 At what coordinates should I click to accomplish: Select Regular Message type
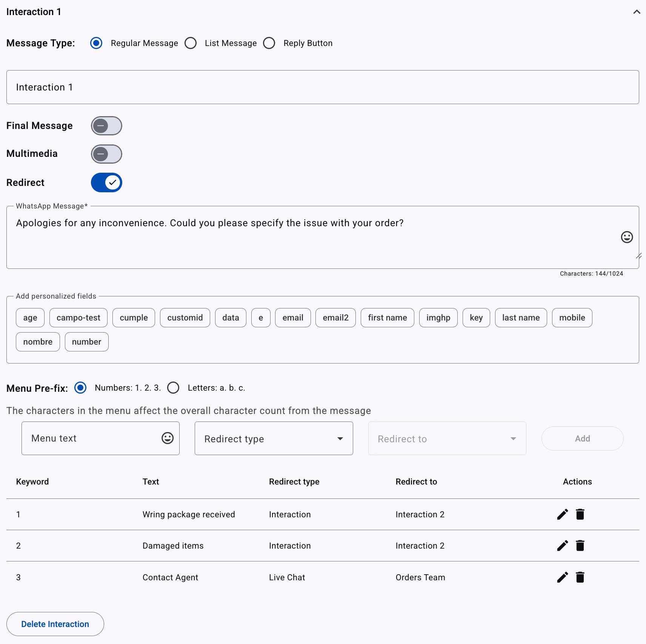(x=96, y=43)
